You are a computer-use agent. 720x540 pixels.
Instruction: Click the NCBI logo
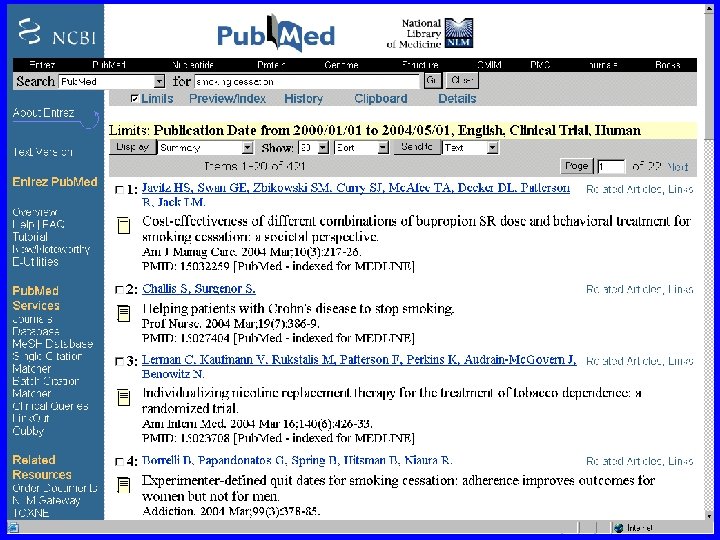pyautogui.click(x=57, y=32)
